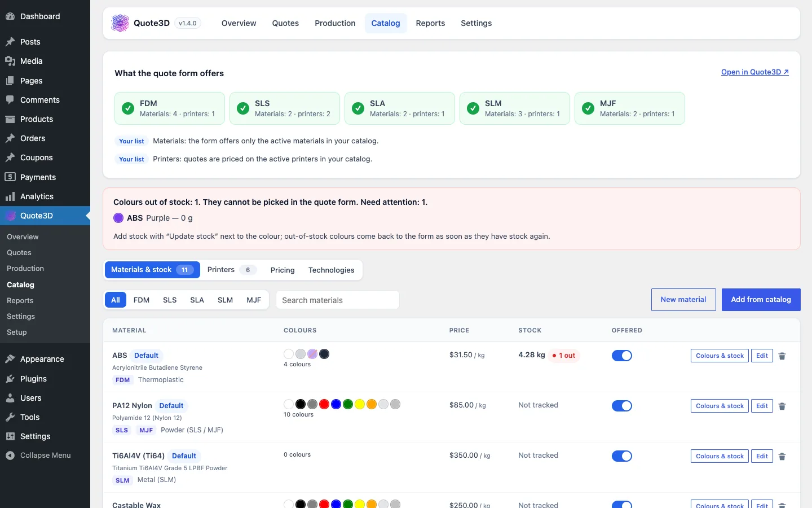Filter the materials list by SLS
Screen dimensions: 812x508
click(170, 300)
